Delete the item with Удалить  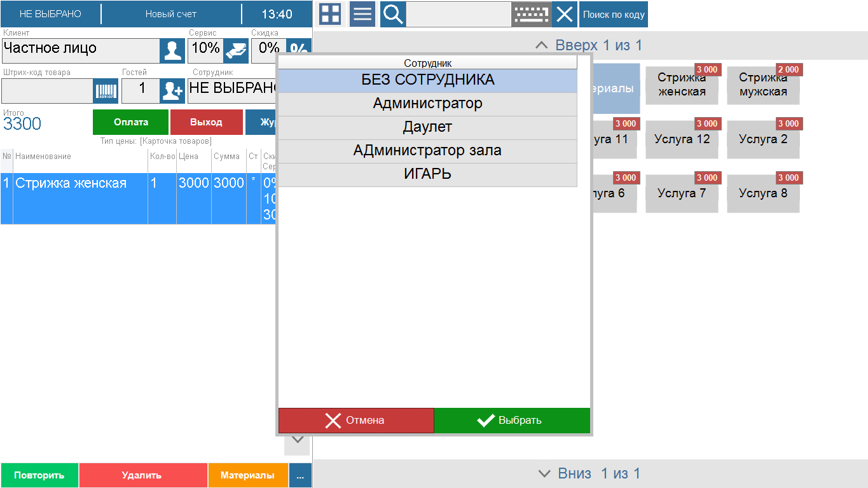[x=143, y=475]
